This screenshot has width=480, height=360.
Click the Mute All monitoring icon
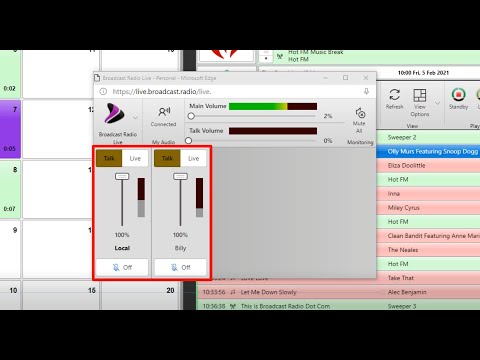point(360,113)
